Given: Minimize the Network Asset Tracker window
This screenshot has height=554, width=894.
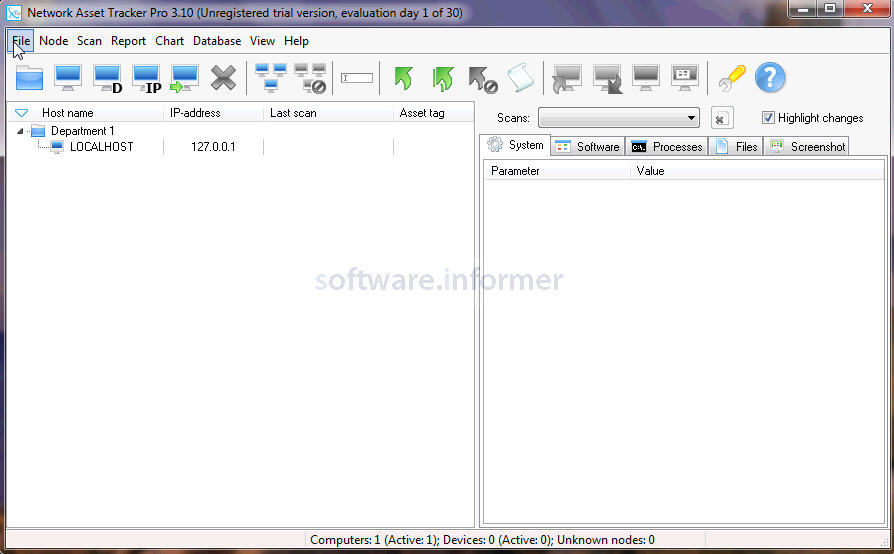Looking at the screenshot, I should pos(803,9).
